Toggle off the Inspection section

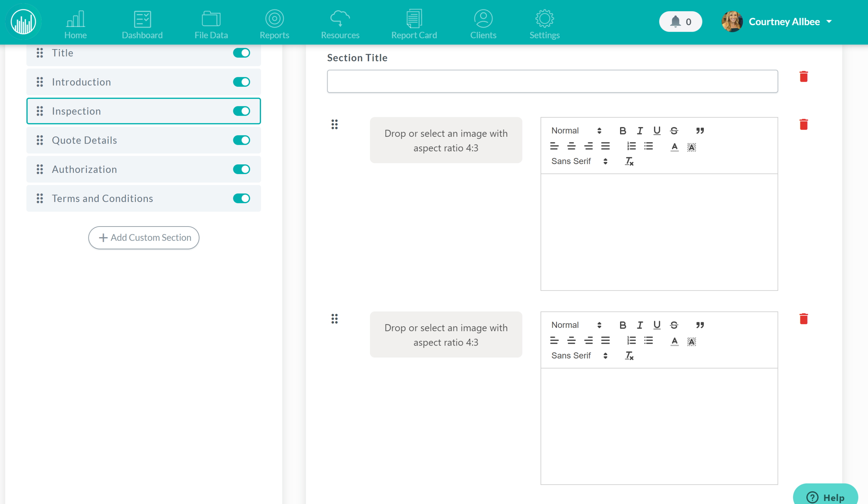[x=241, y=111]
